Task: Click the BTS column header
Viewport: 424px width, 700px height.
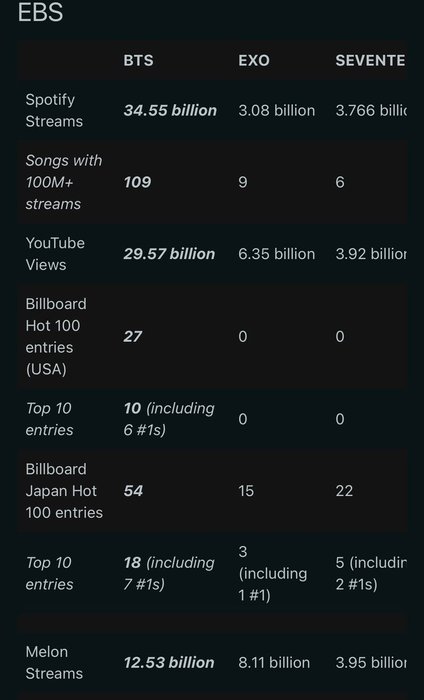Action: (138, 60)
